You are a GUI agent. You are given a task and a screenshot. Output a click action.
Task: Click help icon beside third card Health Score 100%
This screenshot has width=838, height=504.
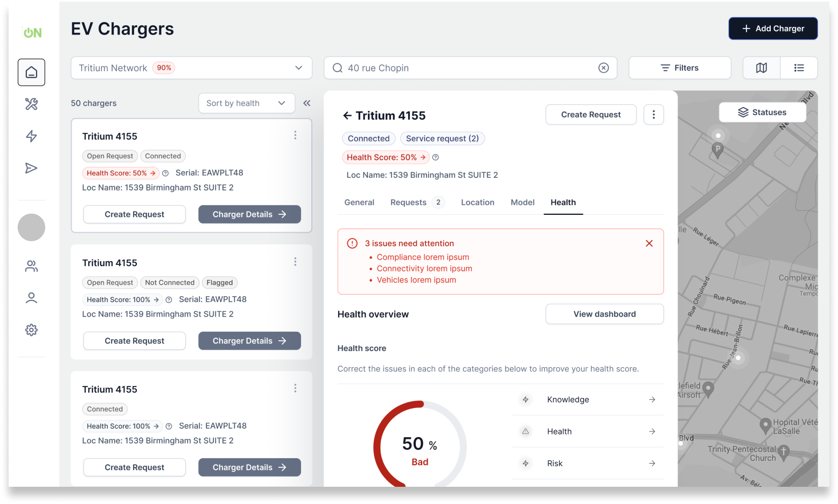click(169, 426)
